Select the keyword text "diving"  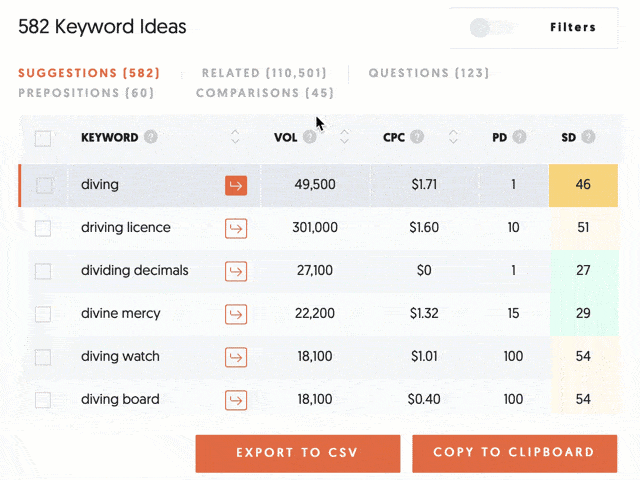100,185
